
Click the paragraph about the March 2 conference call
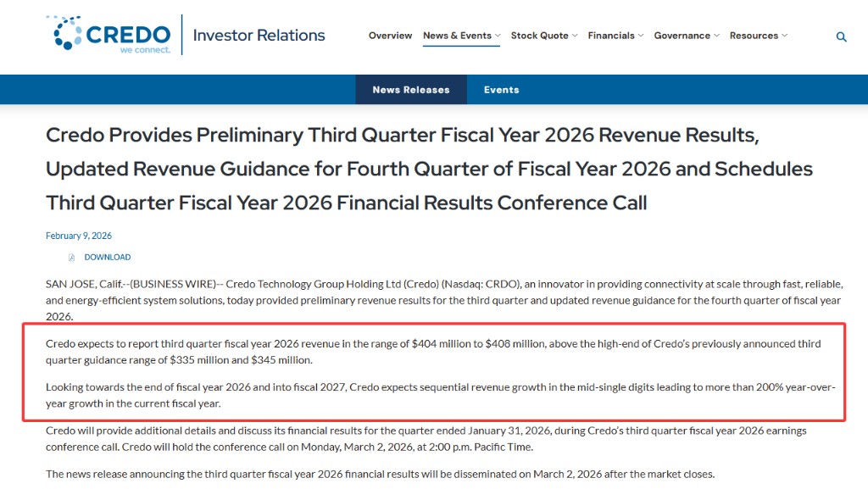(426, 438)
